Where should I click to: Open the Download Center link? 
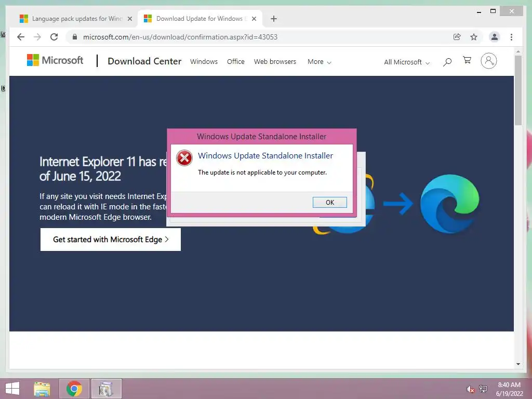coord(144,61)
